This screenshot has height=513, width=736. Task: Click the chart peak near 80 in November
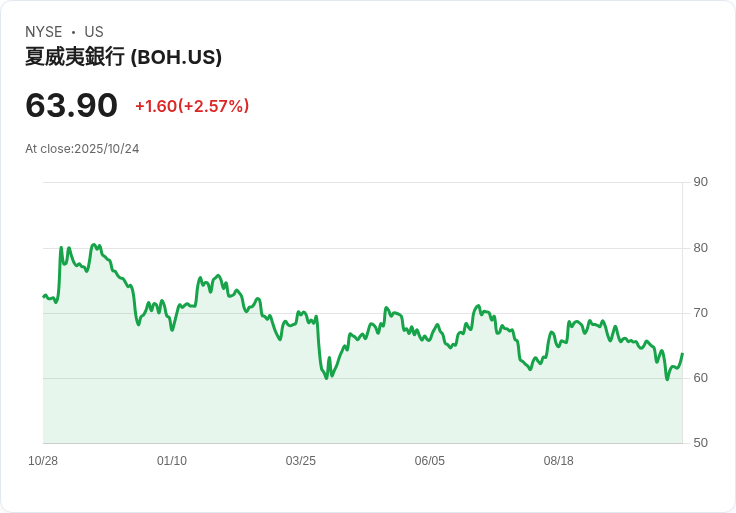tap(94, 245)
